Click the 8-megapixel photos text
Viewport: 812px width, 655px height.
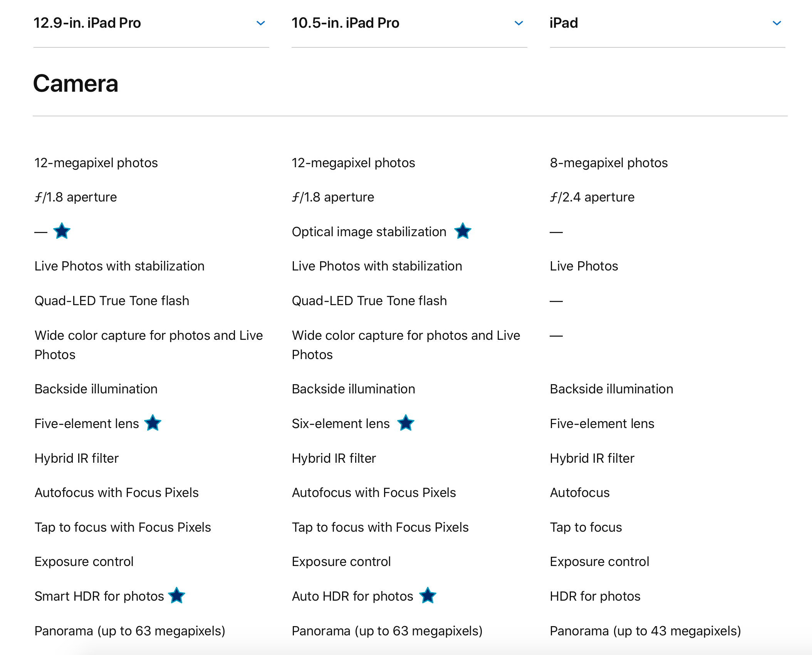pos(609,163)
